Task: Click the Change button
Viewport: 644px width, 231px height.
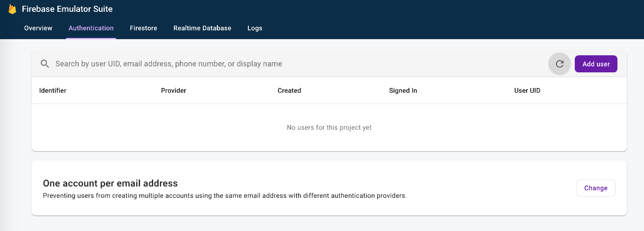Action: (596, 188)
